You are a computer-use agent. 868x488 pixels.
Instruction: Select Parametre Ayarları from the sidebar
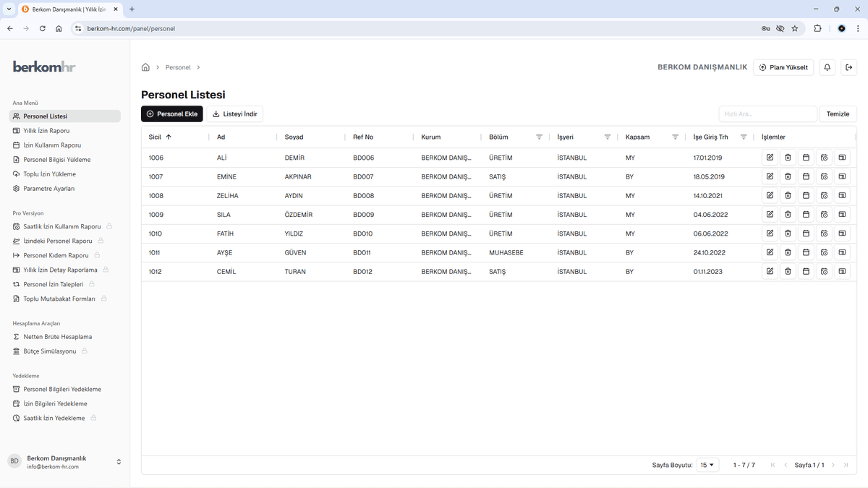[48, 189]
